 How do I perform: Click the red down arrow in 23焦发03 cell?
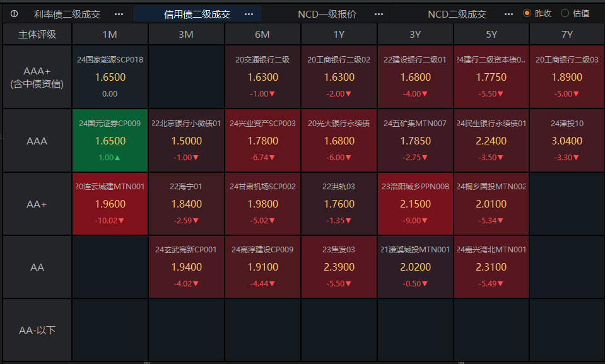click(348, 283)
